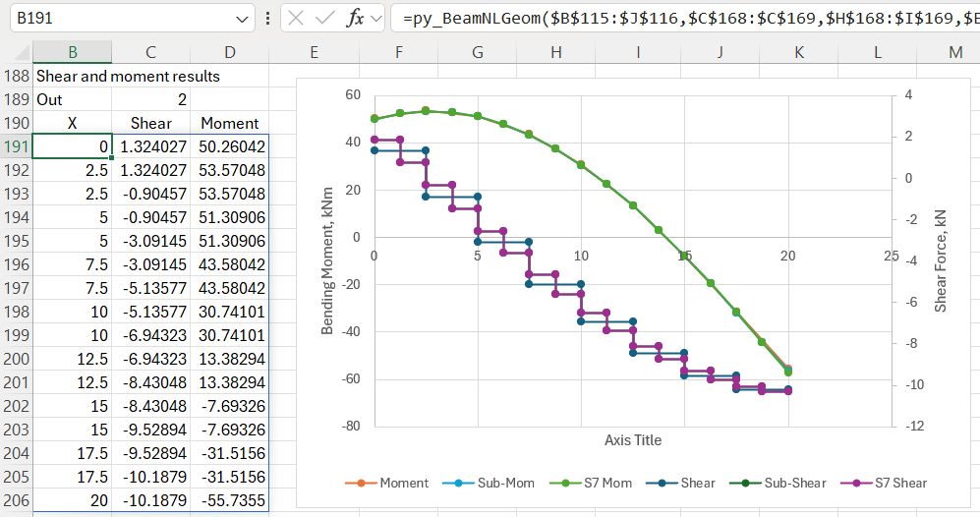Image resolution: width=980 pixels, height=517 pixels.
Task: Select the Sub-Mom legend entry
Action: (x=497, y=483)
